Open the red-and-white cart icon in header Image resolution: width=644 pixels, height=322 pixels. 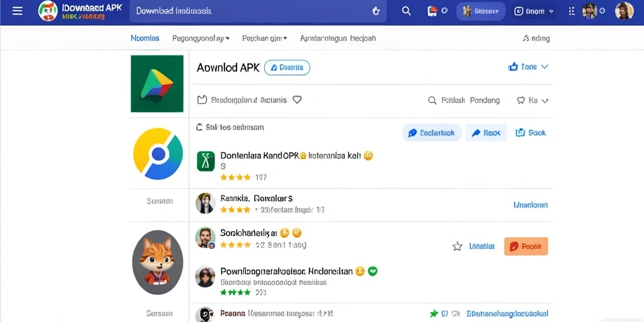(432, 11)
